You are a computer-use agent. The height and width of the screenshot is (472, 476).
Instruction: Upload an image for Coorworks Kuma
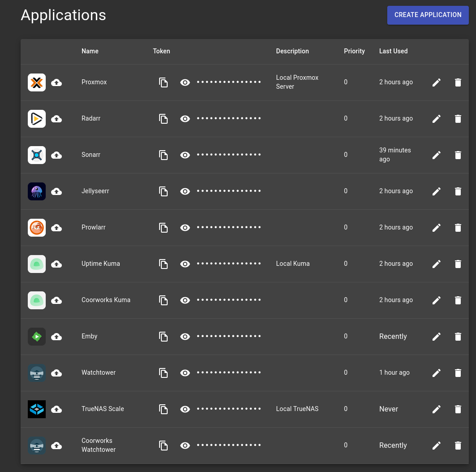pos(56,300)
